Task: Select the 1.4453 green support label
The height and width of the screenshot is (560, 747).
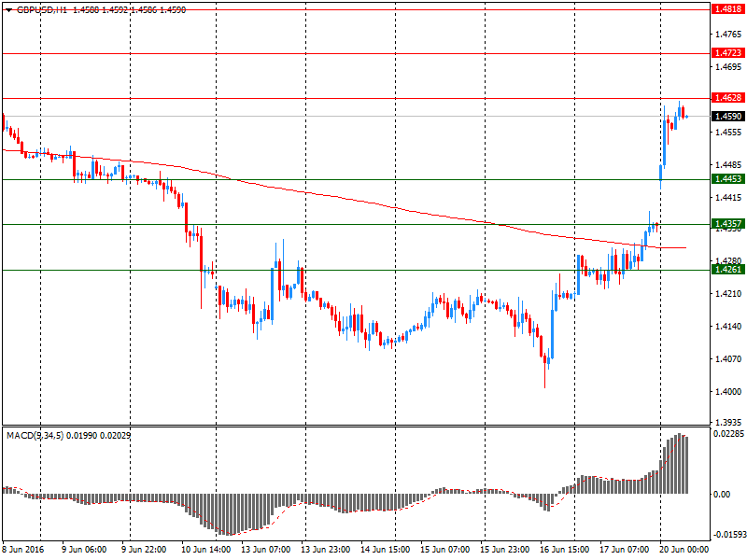Action: 728,179
